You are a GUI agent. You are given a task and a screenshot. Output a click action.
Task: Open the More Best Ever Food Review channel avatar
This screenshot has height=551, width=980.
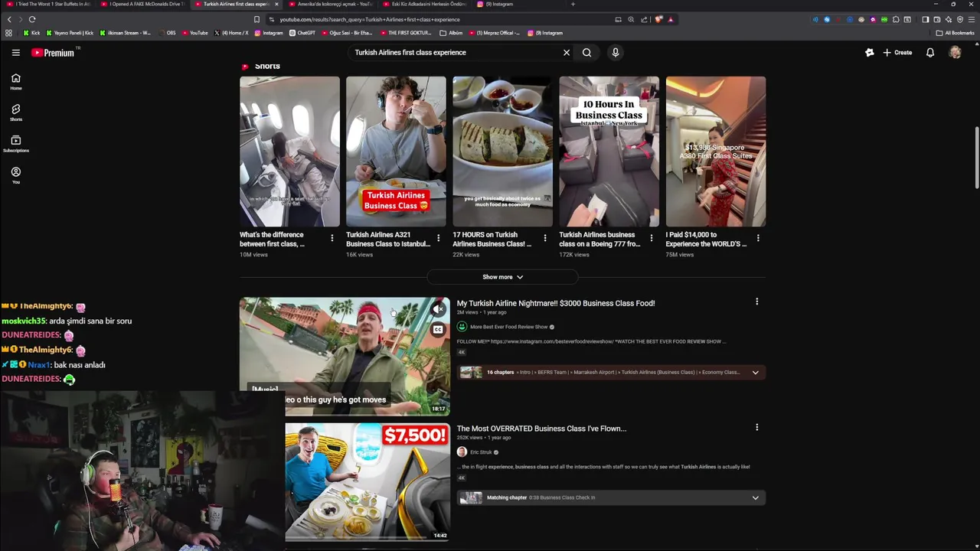pos(462,327)
